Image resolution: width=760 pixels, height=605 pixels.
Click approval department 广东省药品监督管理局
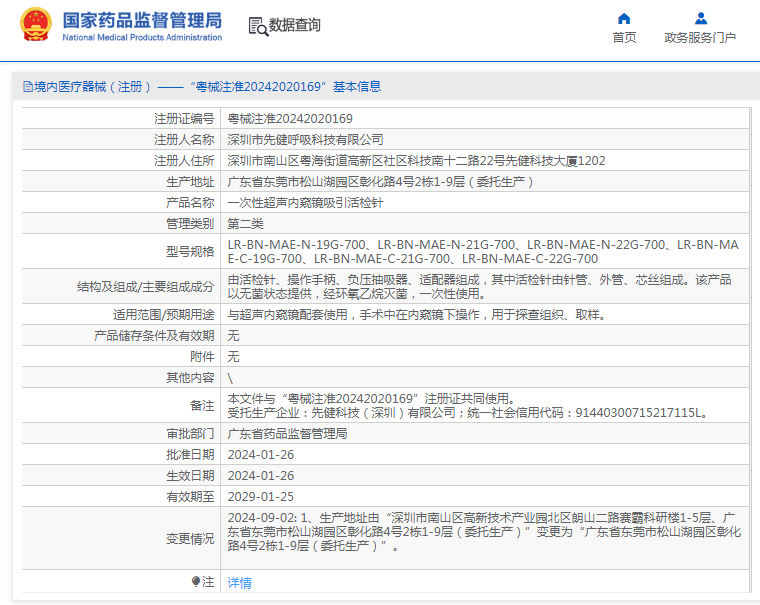287,433
